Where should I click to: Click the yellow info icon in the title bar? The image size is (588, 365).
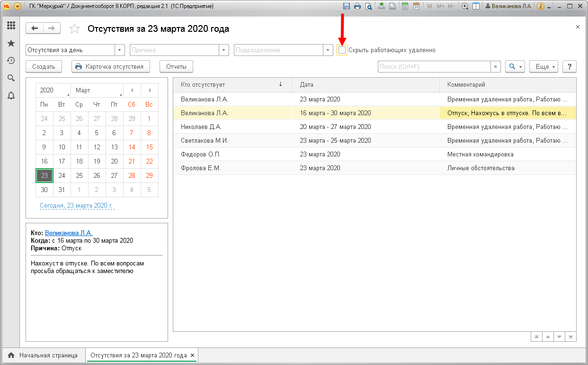[541, 6]
